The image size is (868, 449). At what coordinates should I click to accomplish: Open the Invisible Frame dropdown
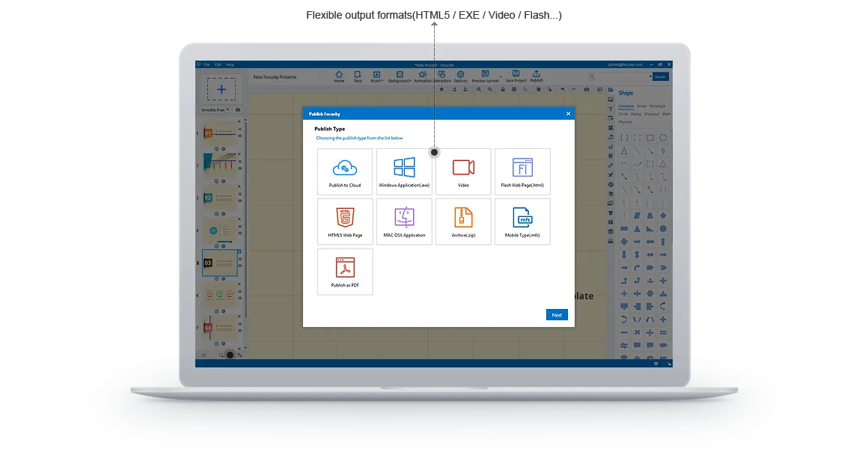coord(215,109)
